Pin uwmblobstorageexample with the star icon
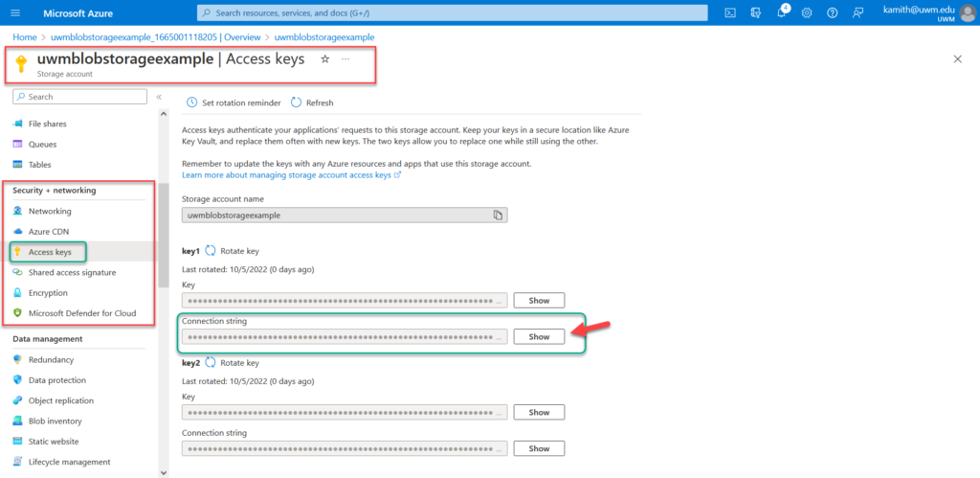This screenshot has width=980, height=478. coord(324,58)
